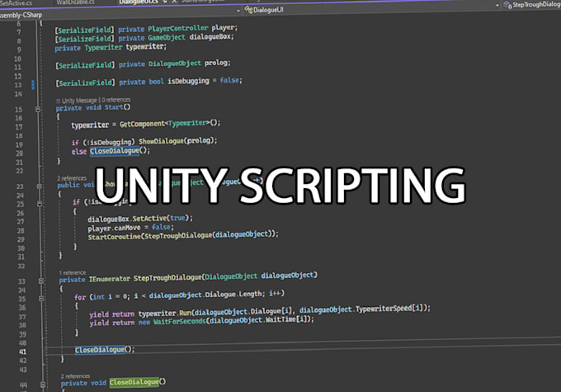
Task: Open '1 reference' CodeLens above StepTroughDialogue
Action: [73, 273]
